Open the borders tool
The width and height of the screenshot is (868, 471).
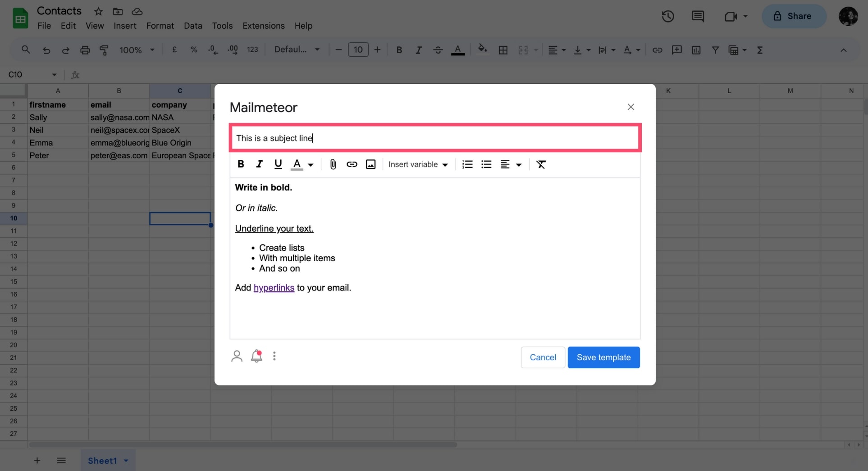point(503,50)
